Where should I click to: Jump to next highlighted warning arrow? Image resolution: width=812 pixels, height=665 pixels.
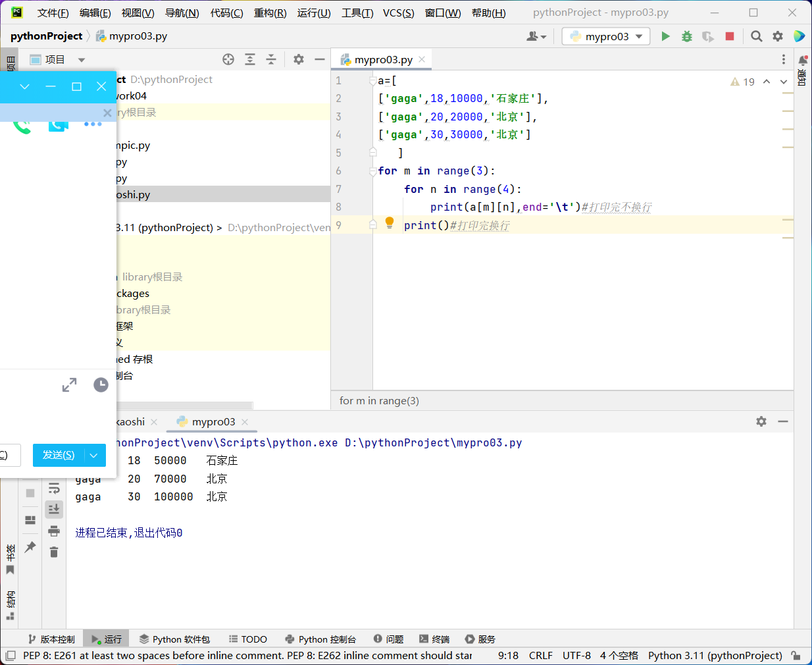pyautogui.click(x=784, y=82)
